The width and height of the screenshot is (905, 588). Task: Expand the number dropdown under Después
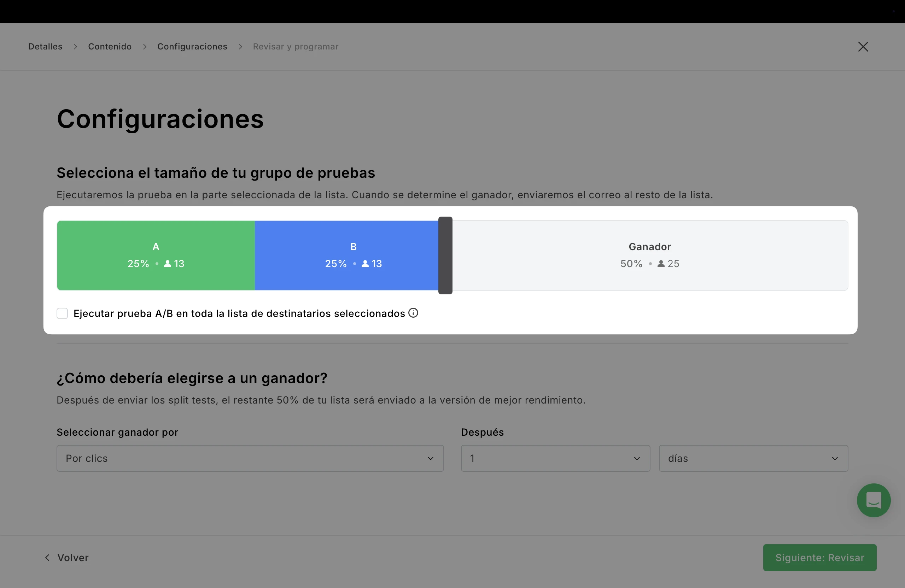(x=555, y=458)
